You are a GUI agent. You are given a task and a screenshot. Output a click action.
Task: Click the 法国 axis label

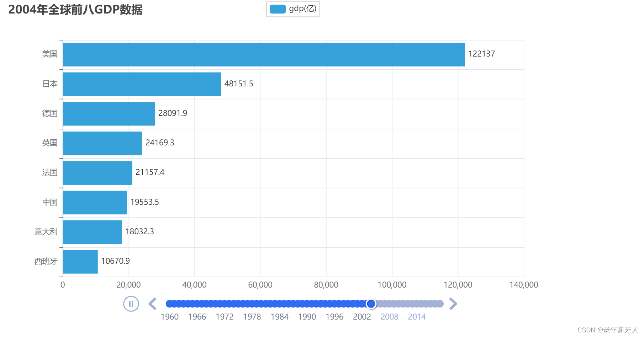(x=50, y=172)
